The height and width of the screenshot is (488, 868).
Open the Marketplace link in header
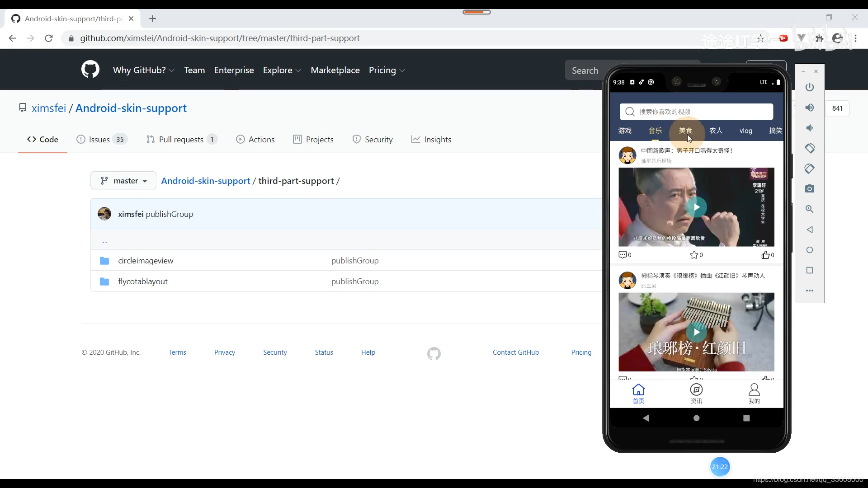pos(335,70)
